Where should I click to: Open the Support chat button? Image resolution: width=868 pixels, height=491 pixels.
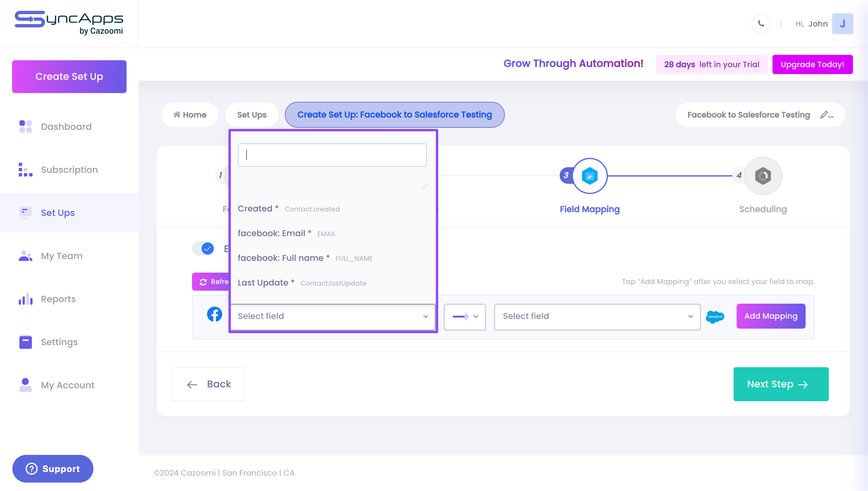click(53, 469)
